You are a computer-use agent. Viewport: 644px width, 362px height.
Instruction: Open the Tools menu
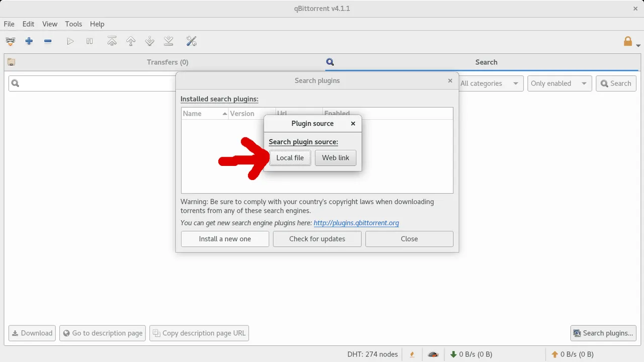pyautogui.click(x=73, y=24)
